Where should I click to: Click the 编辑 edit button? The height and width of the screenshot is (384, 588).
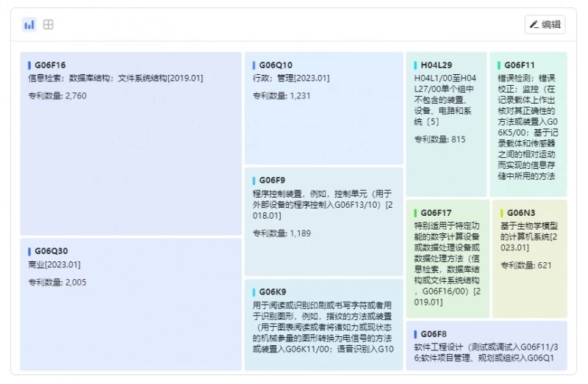pyautogui.click(x=545, y=25)
